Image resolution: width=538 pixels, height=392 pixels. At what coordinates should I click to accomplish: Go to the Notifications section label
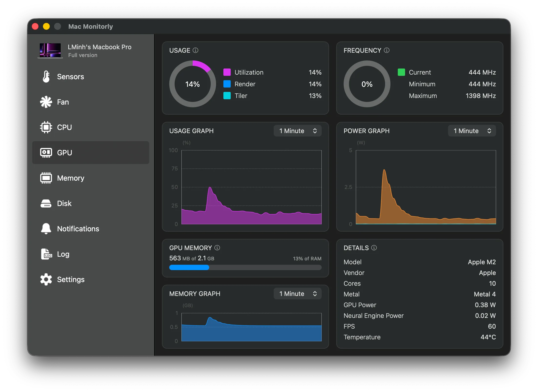click(78, 229)
